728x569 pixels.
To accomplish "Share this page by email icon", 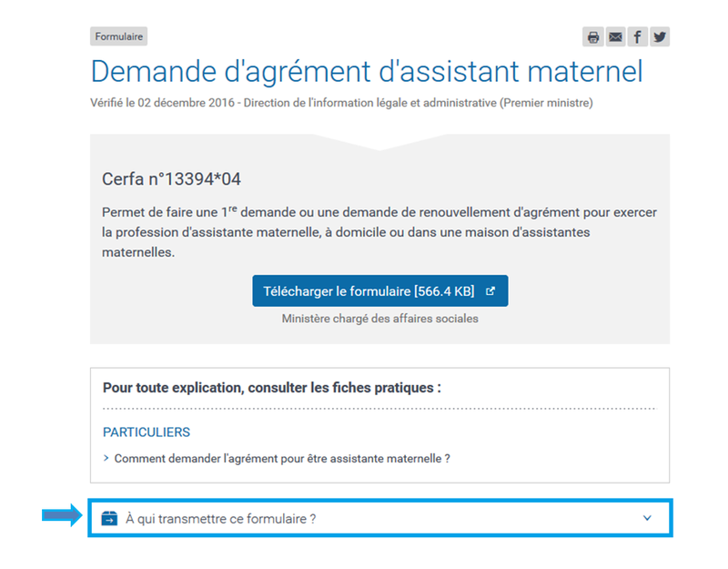I will point(615,37).
